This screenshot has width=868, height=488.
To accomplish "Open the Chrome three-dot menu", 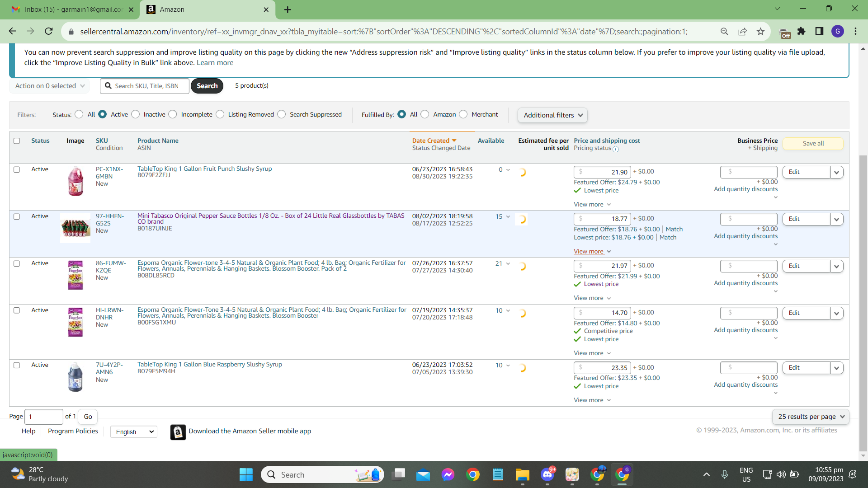I will 856,31.
